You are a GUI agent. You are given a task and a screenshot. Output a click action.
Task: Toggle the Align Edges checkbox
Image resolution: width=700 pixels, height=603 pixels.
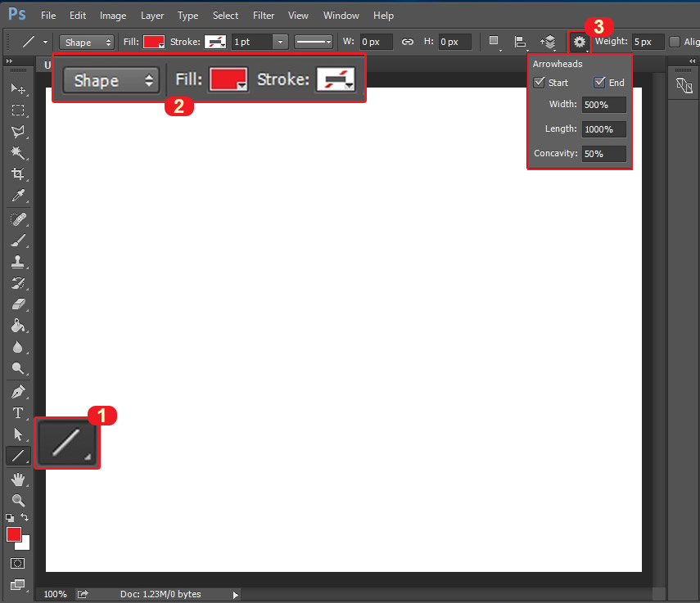675,42
